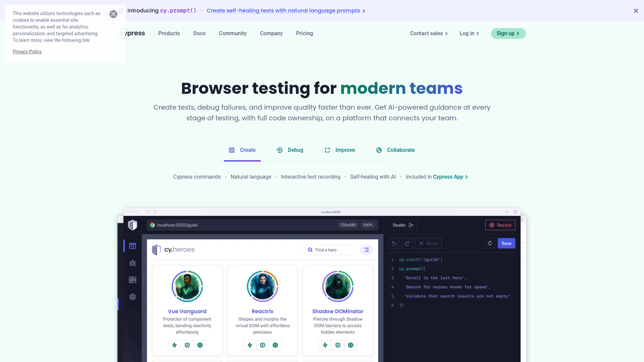The width and height of the screenshot is (644, 362).
Task: Open the settings gear in the app sidebar
Action: [x=132, y=297]
